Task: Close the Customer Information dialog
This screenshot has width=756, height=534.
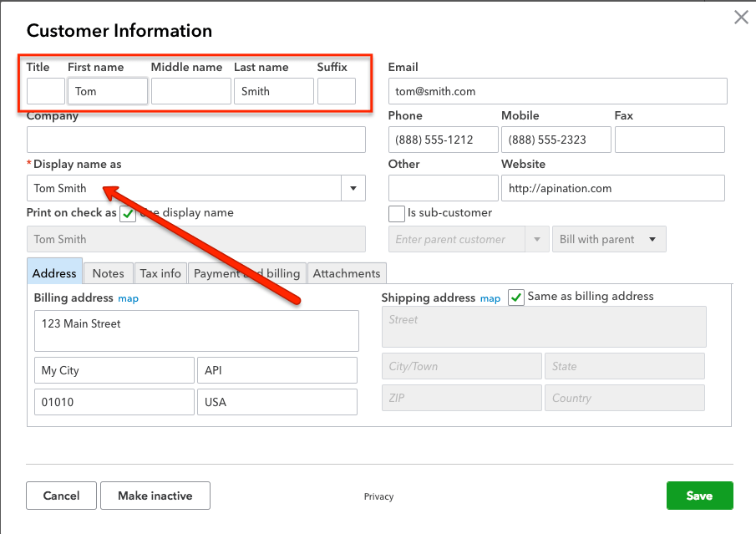Action: pyautogui.click(x=740, y=17)
